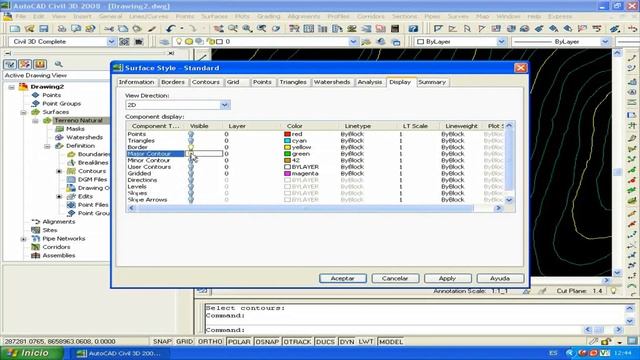This screenshot has width=640, height=360.
Task: Toggle visibility bulb for User Contours
Action: (x=191, y=167)
